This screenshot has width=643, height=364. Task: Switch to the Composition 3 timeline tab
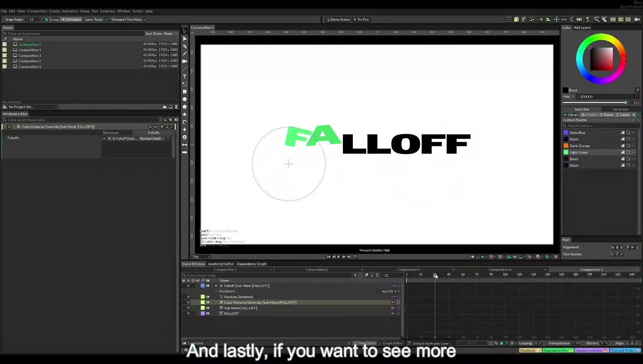(x=408, y=270)
